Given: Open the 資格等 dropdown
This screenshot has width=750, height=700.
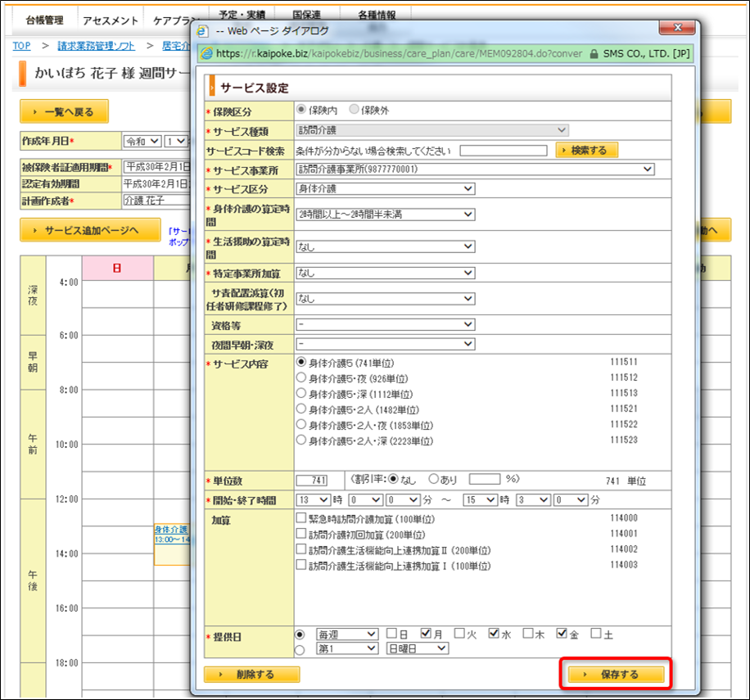Looking at the screenshot, I should click(386, 324).
